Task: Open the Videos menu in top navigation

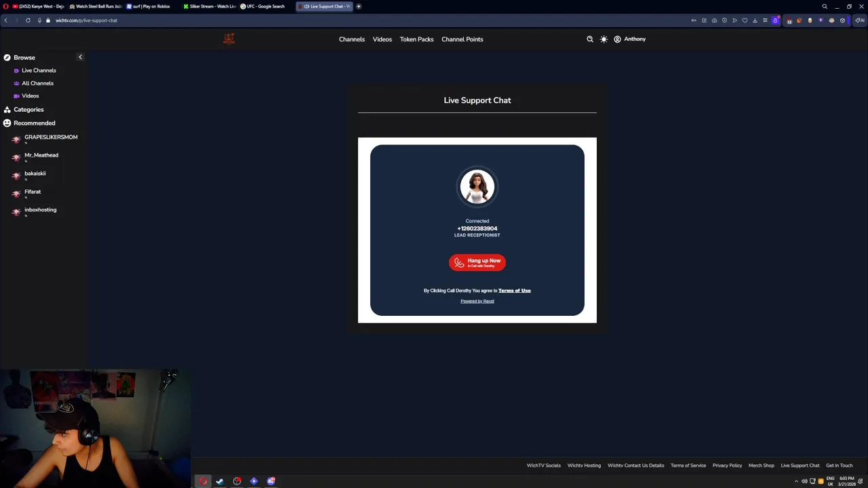Action: click(x=382, y=39)
